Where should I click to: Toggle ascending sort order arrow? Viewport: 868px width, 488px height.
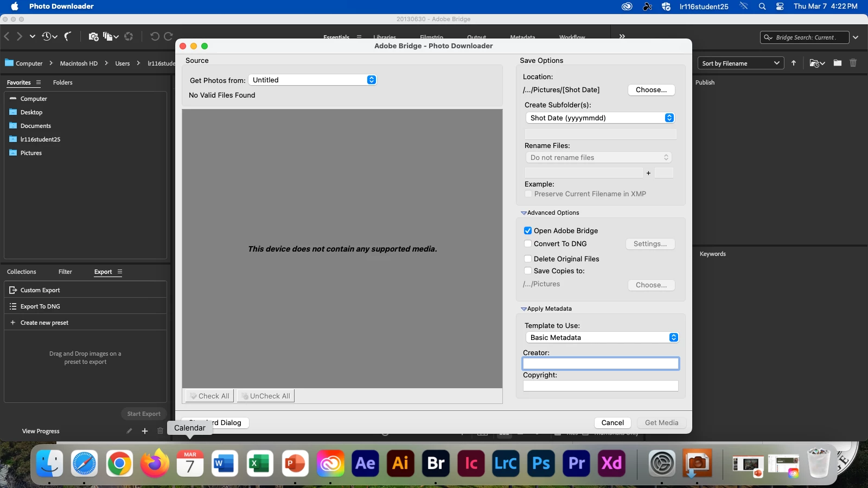[x=794, y=63]
